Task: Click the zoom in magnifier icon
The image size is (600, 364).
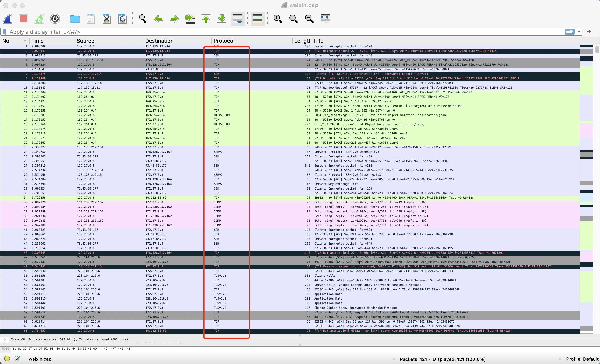Action: (x=278, y=19)
